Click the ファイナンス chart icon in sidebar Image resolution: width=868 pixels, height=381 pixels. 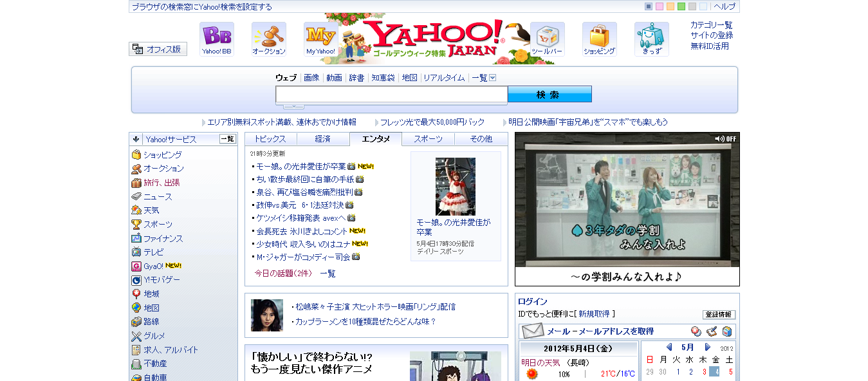(x=136, y=239)
